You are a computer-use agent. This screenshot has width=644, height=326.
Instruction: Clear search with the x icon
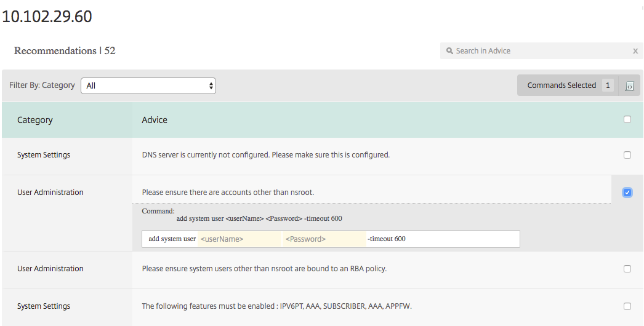(635, 51)
